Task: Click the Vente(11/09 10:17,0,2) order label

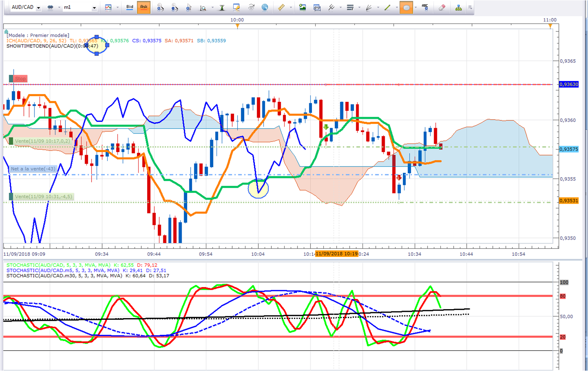Action: pos(40,141)
